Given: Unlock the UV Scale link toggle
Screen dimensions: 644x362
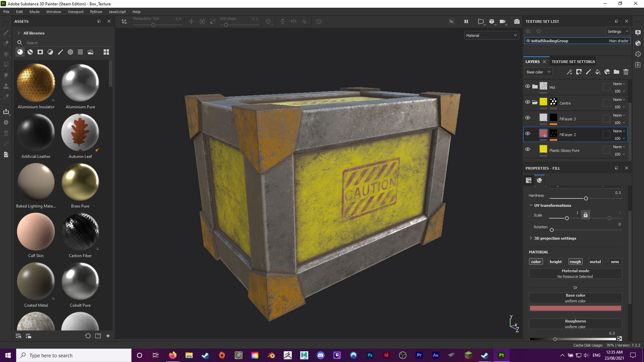Looking at the screenshot, I should 585,215.
